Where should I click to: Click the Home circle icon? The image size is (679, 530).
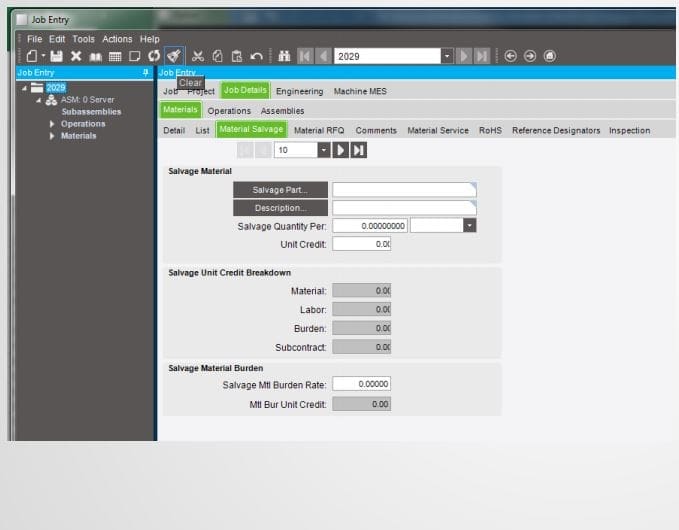550,56
